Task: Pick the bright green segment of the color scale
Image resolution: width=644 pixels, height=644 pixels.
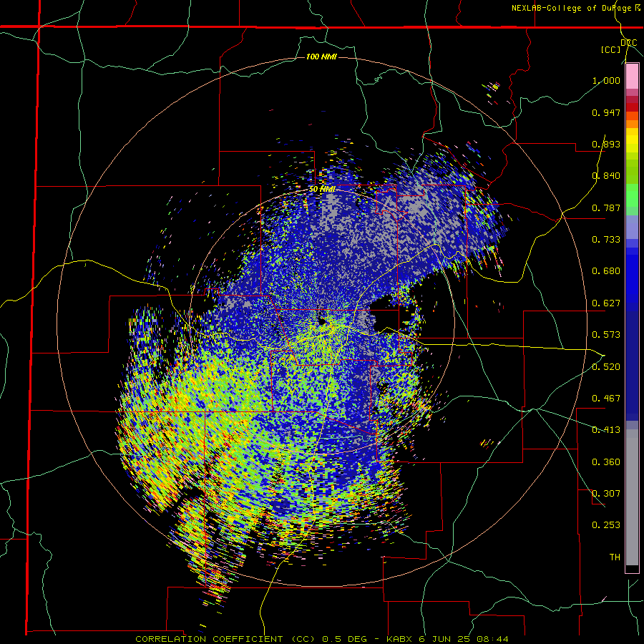Action: click(x=632, y=195)
